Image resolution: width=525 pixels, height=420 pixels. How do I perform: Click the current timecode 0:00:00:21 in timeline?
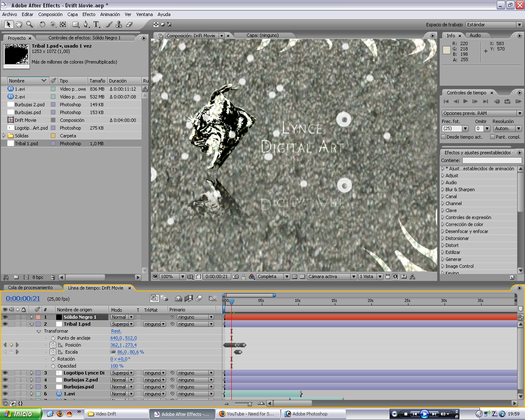[23, 299]
